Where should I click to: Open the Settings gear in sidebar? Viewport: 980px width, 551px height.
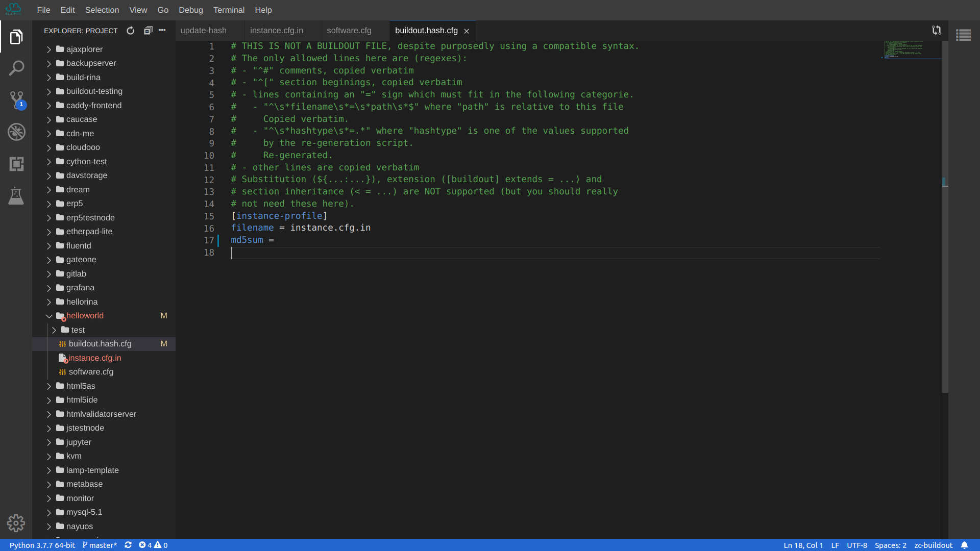click(16, 523)
